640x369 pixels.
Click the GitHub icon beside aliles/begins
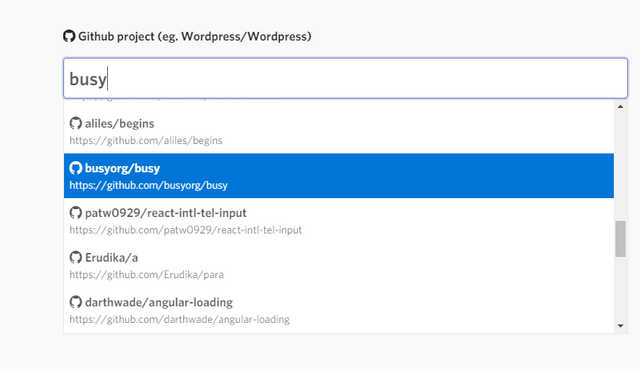tap(76, 123)
